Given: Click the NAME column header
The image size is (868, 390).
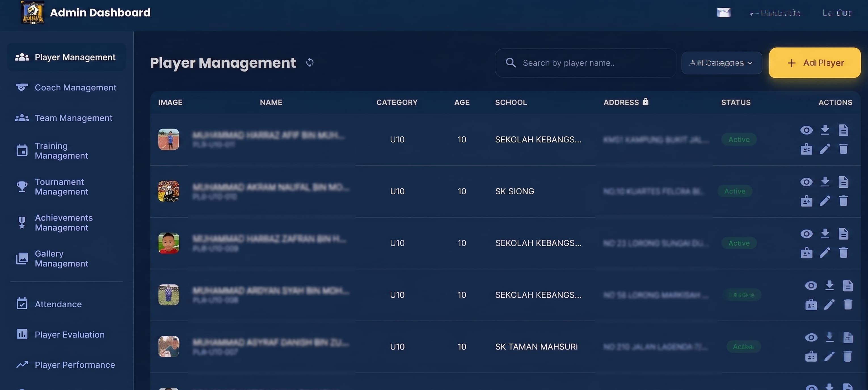Looking at the screenshot, I should 271,102.
